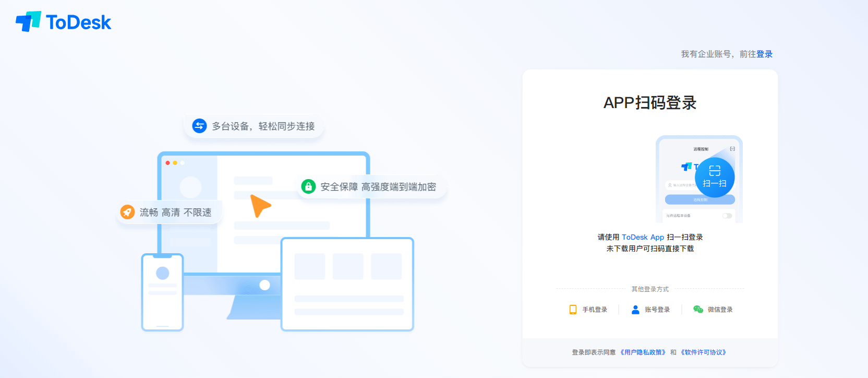Click the ToDesk App link text

(x=643, y=237)
